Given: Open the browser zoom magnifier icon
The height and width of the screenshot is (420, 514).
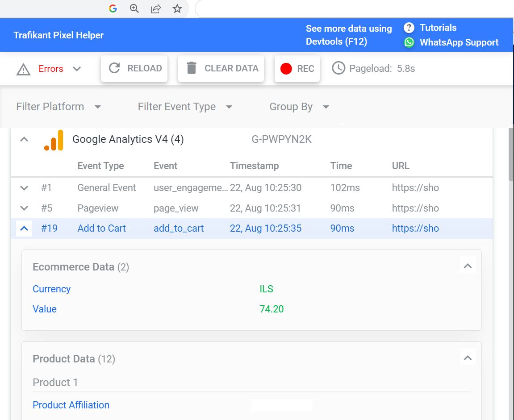Looking at the screenshot, I should (x=134, y=8).
